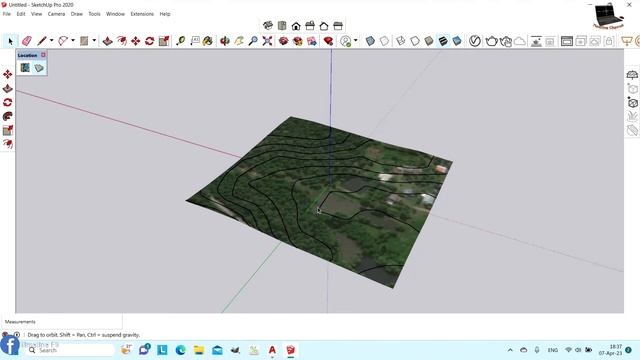The width and height of the screenshot is (640, 360).
Task: Select Rotate tool in left sidebar
Action: [7, 102]
